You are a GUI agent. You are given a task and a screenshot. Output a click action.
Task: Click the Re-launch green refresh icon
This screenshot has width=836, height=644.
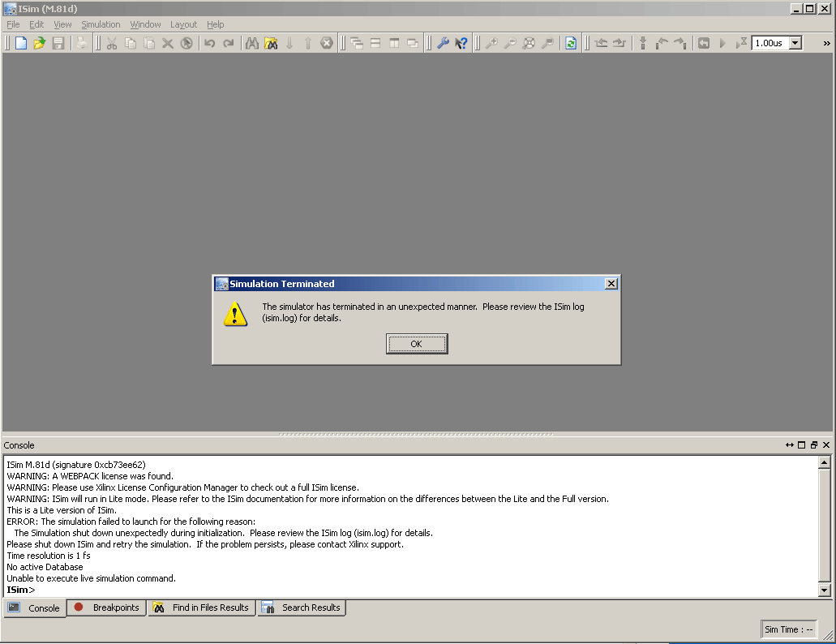[x=571, y=43]
